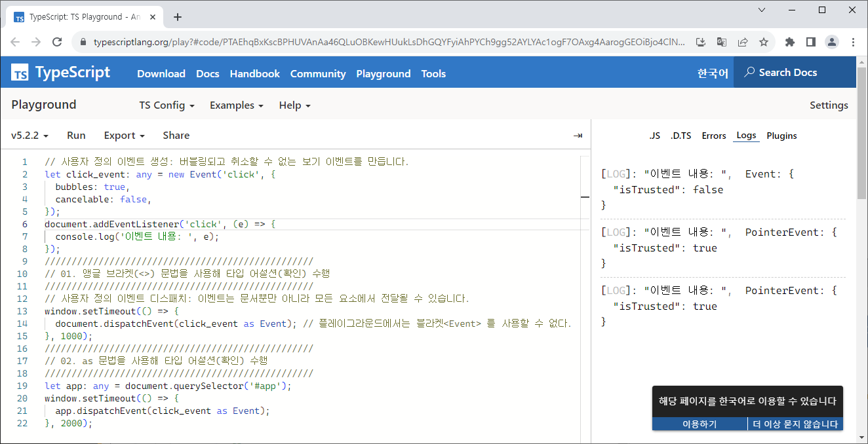The width and height of the screenshot is (868, 444).
Task: Open the Chrome three-dot menu
Action: pyautogui.click(x=853, y=42)
